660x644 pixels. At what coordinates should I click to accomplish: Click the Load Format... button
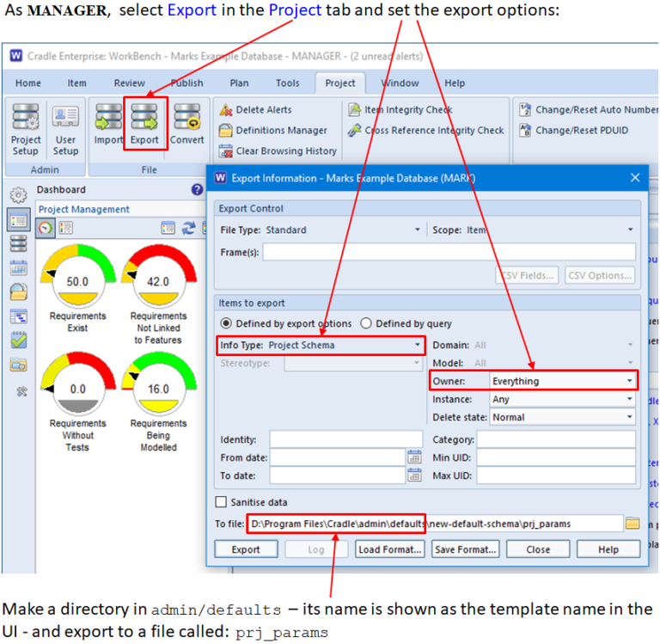pos(391,549)
